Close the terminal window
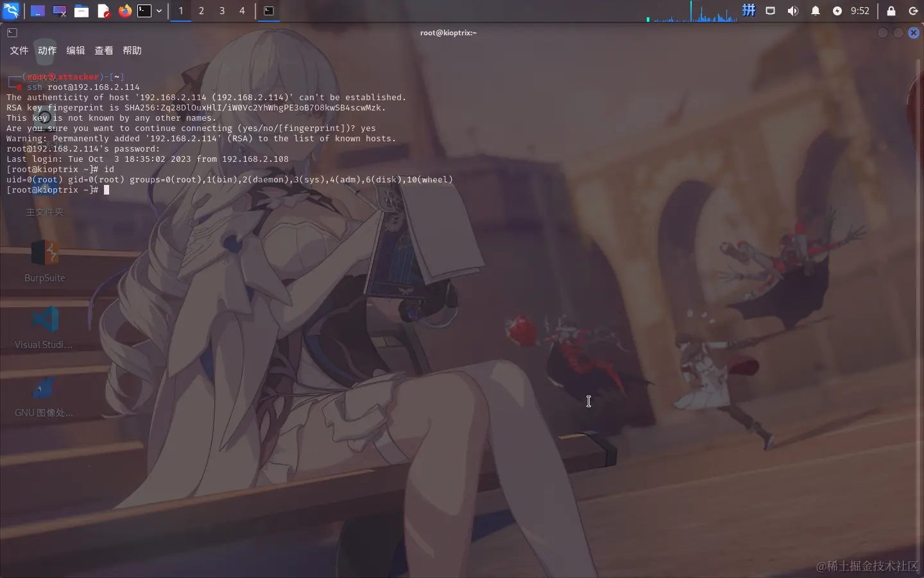 point(914,33)
